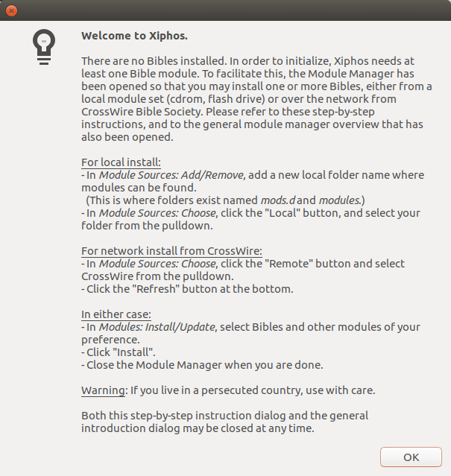Viewport: 451px width, 476px height.
Task: Click the "Both this step-by-step instruction dialog" paragraph
Action: coord(224,422)
